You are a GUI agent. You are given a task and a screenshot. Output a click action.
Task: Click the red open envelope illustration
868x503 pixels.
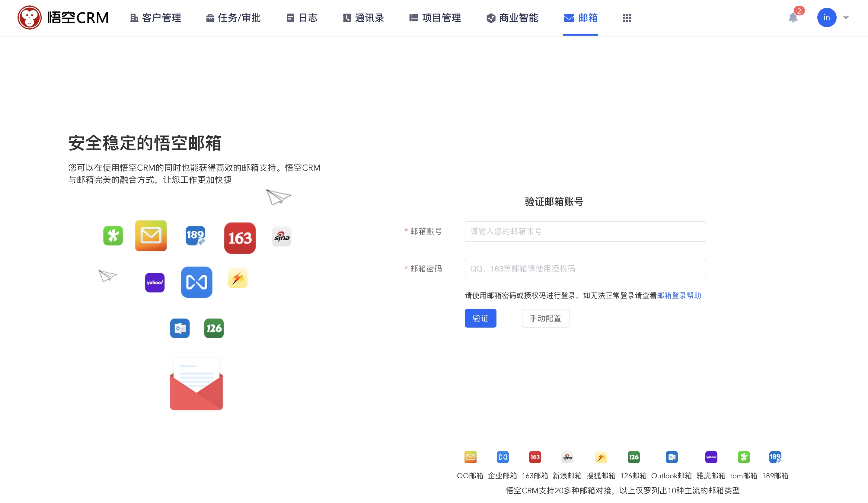coord(196,384)
